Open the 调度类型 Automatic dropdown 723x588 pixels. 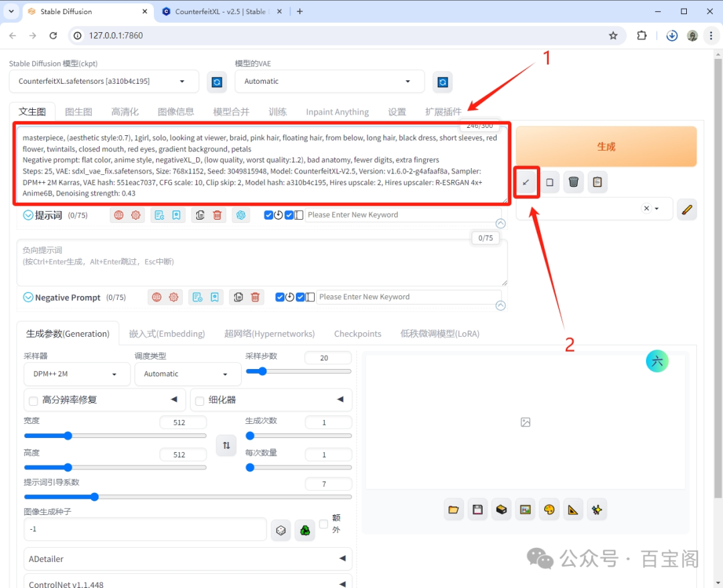187,374
